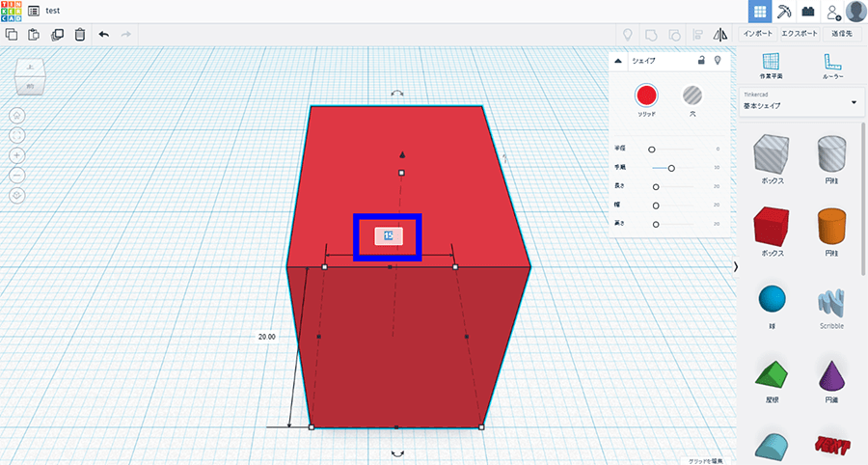Click the Zoom out minus button

[x=17, y=176]
